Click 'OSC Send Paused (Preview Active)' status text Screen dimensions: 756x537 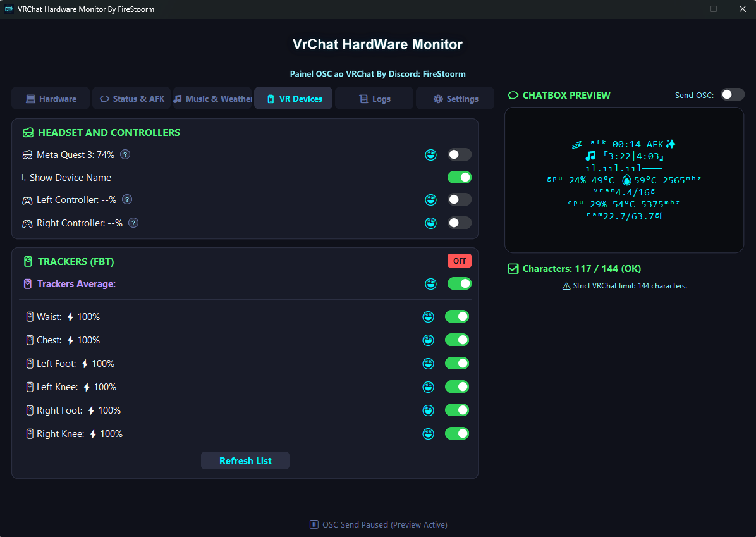385,524
